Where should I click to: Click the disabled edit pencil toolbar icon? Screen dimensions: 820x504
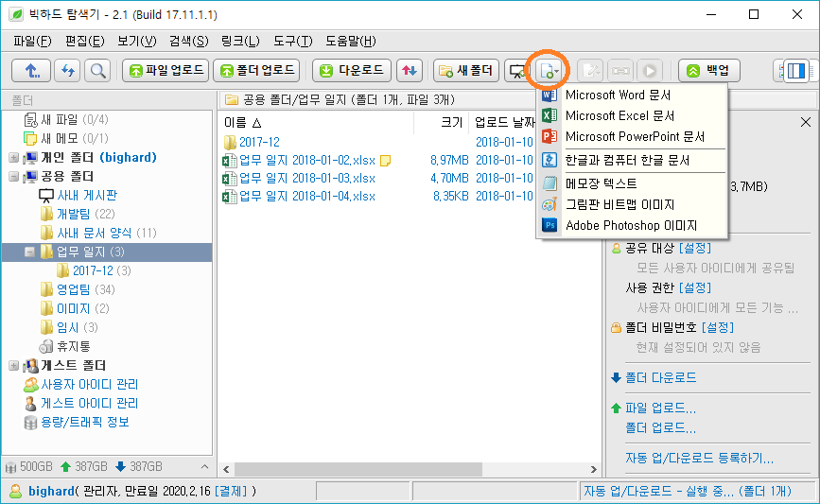(x=591, y=71)
